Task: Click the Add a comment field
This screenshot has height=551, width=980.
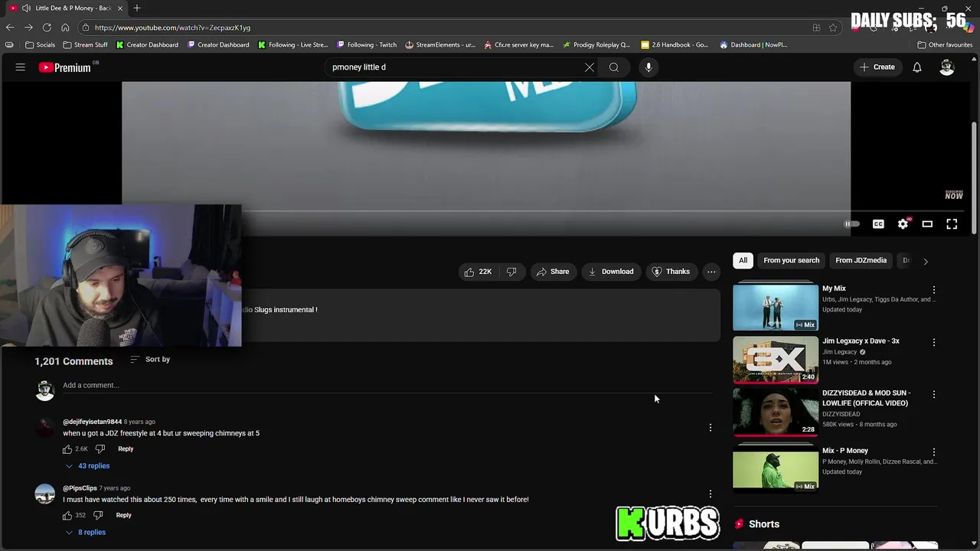Action: click(387, 386)
